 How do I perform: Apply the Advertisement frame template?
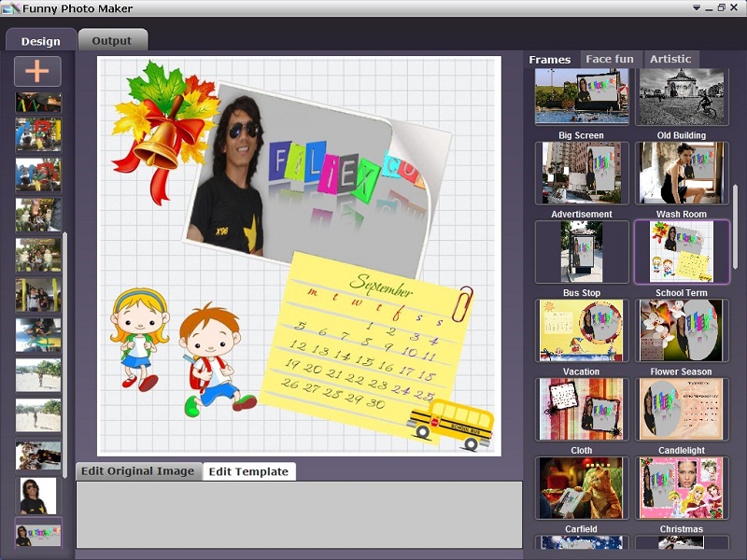point(582,174)
